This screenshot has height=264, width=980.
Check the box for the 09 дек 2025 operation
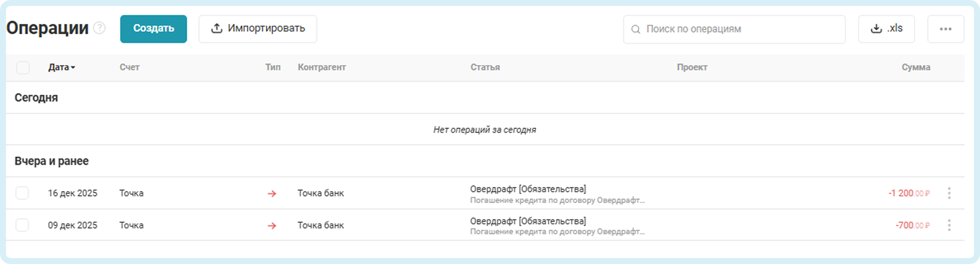pos(22,225)
